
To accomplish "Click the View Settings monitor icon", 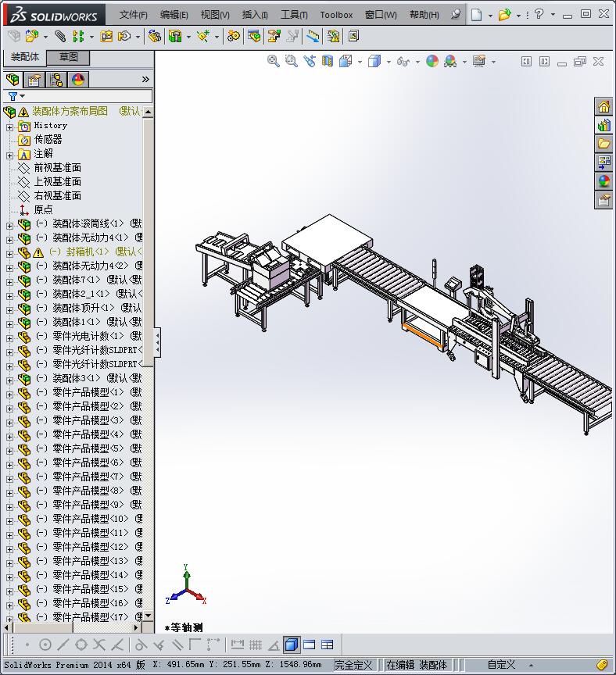I will point(479,61).
